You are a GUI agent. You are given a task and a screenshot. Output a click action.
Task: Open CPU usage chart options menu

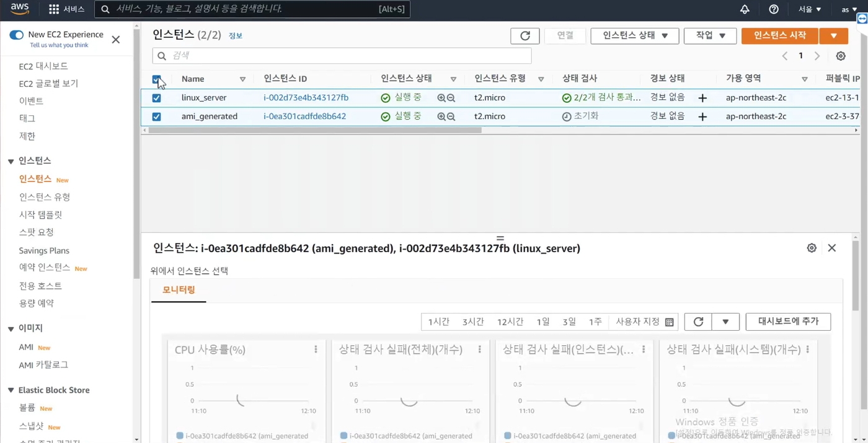coord(316,349)
